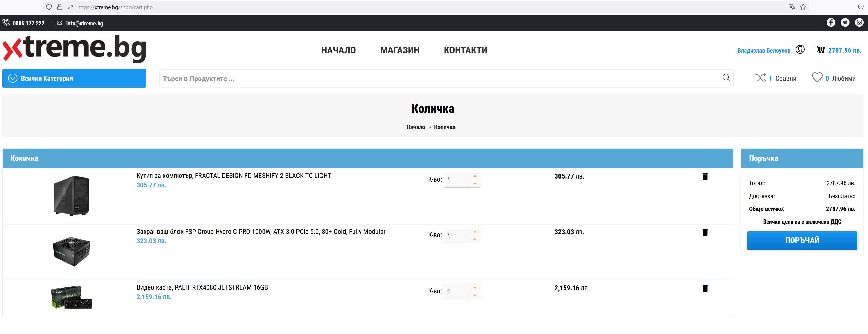Delete the Fractal Design case from cart
This screenshot has width=868, height=334.
pyautogui.click(x=705, y=176)
